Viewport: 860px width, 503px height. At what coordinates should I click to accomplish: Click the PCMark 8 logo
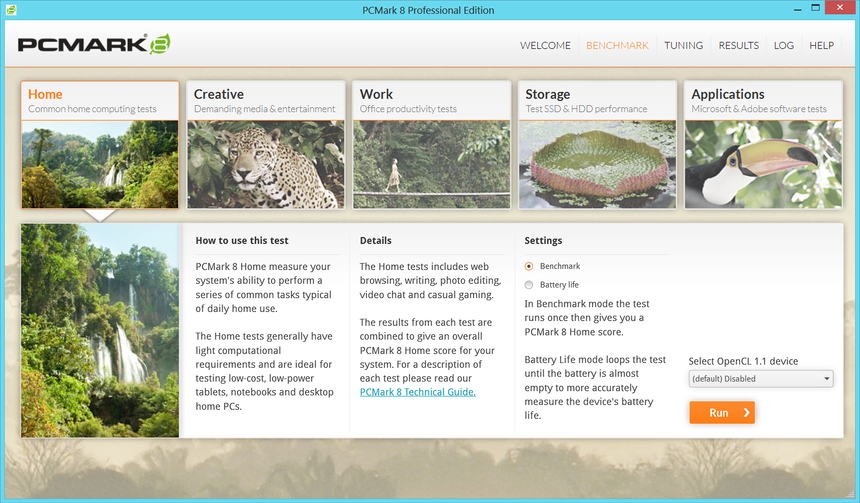(x=94, y=44)
